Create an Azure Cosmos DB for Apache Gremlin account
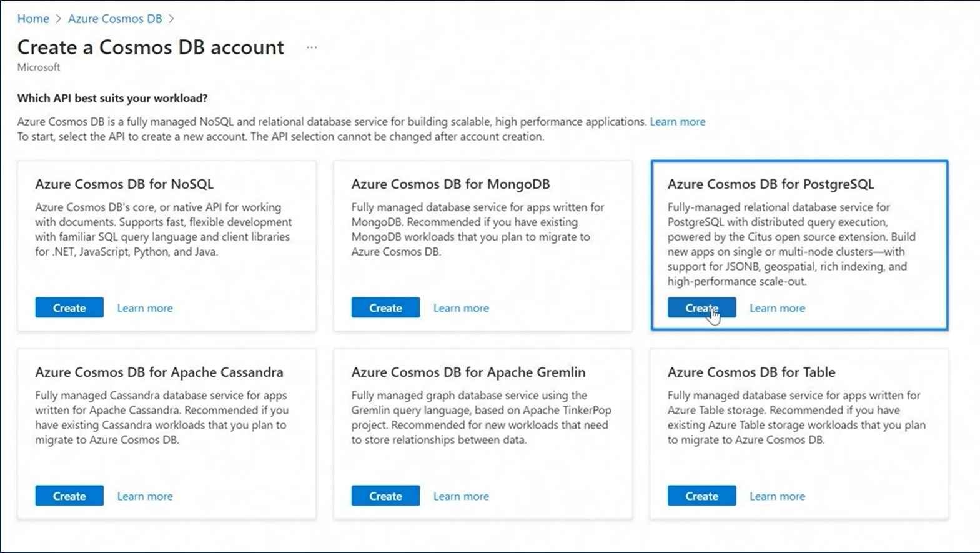This screenshot has height=553, width=980. tap(385, 496)
